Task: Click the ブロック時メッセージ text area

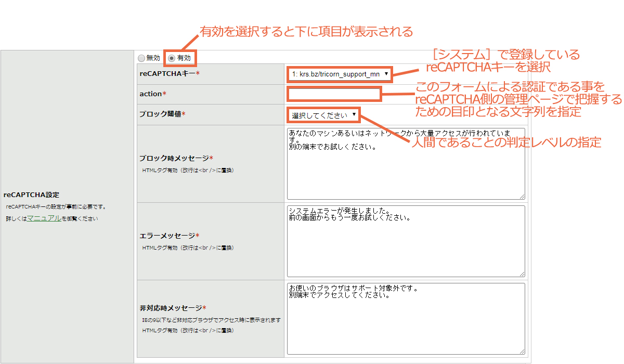Action: coord(406,163)
